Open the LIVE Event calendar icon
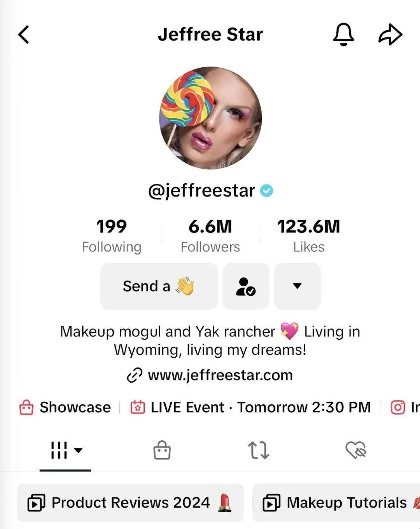420x529 pixels. [138, 407]
